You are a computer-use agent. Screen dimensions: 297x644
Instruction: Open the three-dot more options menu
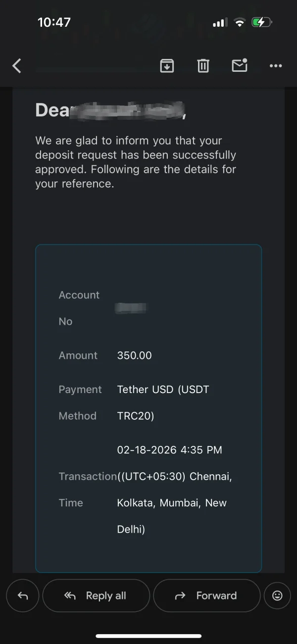(276, 65)
